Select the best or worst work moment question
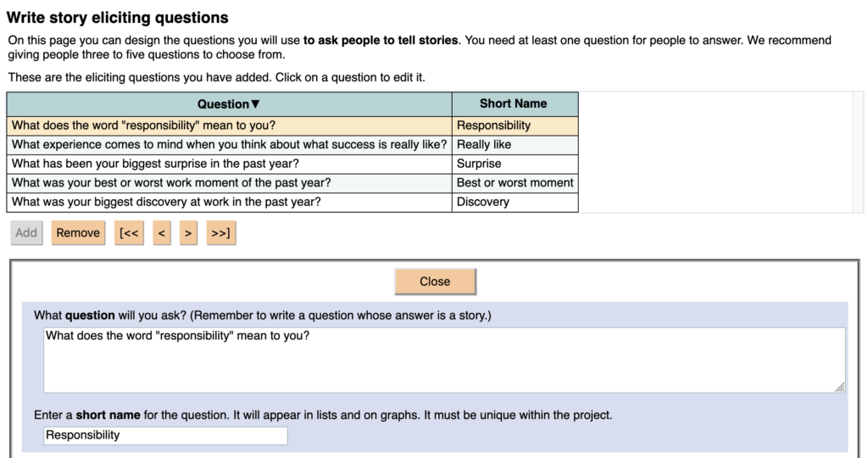868x458 pixels. tap(229, 183)
